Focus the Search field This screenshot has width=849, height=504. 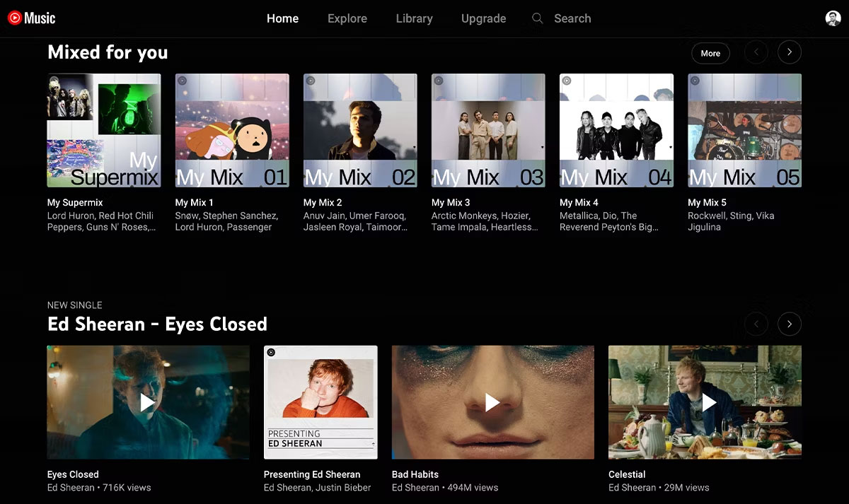[x=572, y=18]
